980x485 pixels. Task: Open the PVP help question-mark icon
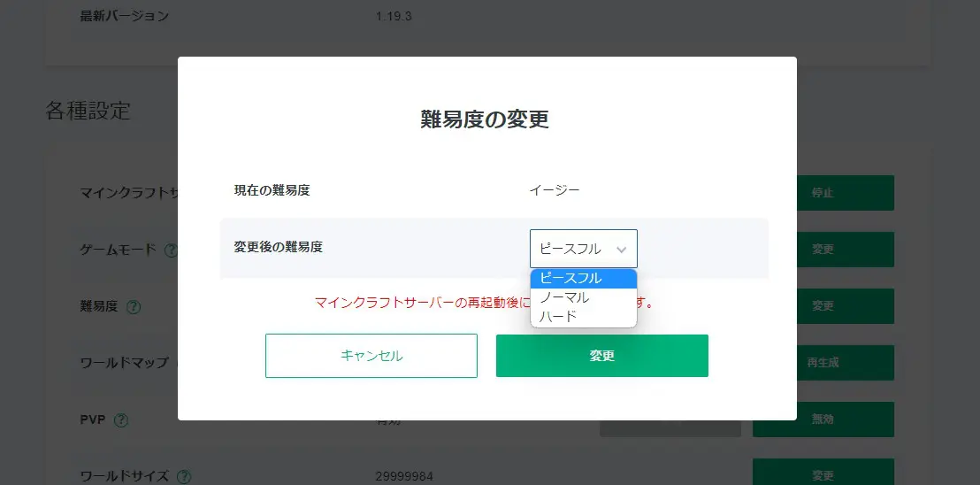click(121, 420)
